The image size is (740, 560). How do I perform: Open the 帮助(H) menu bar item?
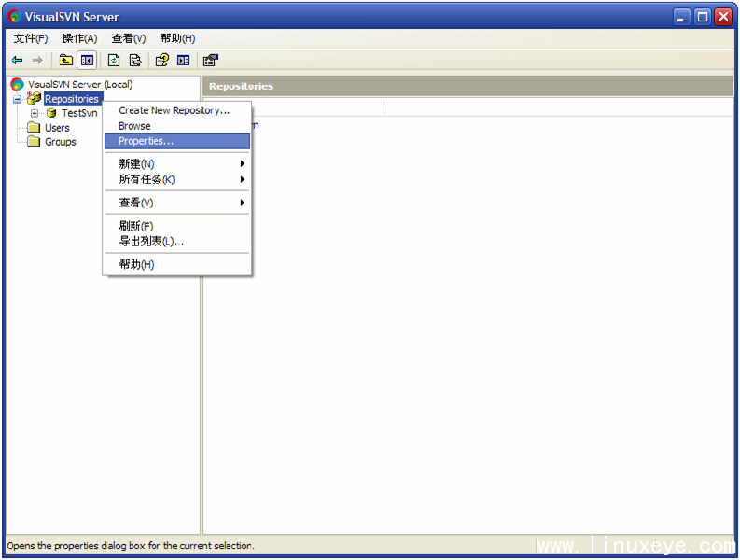click(x=177, y=38)
